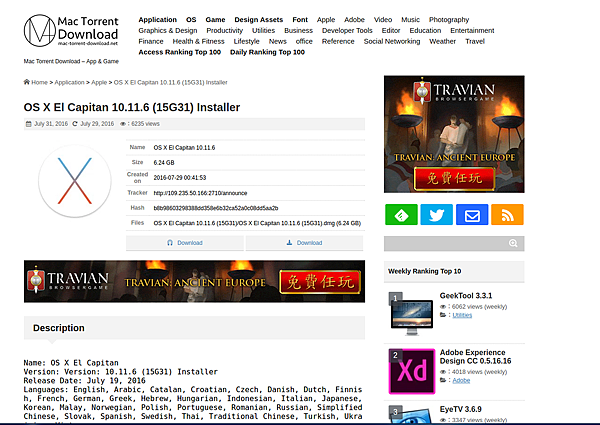Image resolution: width=600 pixels, height=425 pixels.
Task: Go to Business category
Action: click(298, 30)
